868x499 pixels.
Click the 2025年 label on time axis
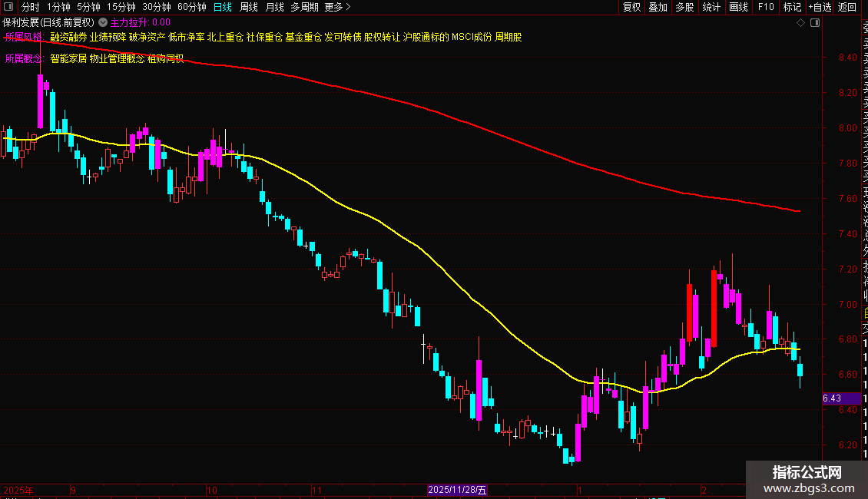[18, 490]
